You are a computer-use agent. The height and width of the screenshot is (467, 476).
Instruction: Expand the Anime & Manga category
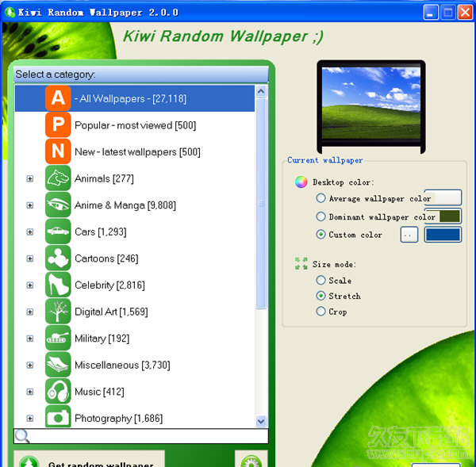click(30, 205)
